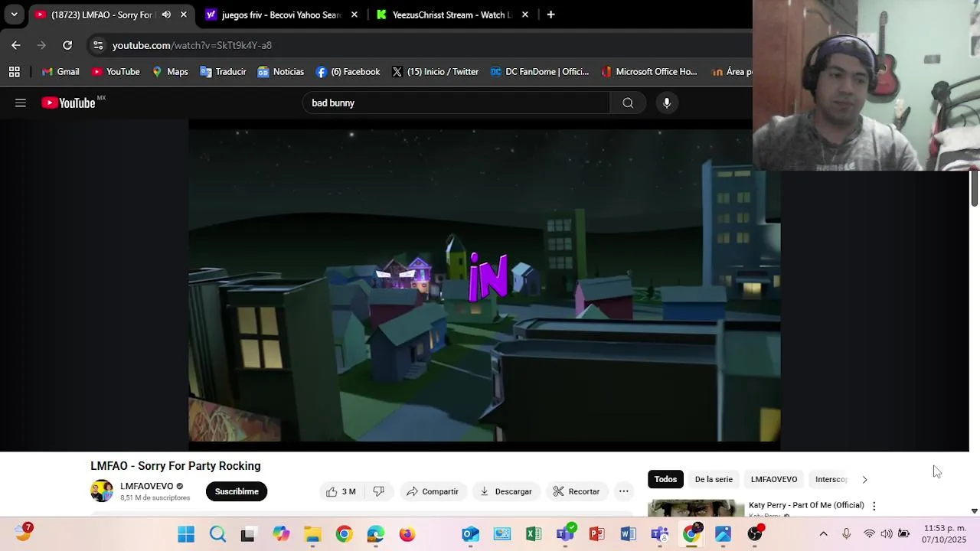Click the Compartir share button
Viewport: 980px width, 551px height.
pos(433,491)
